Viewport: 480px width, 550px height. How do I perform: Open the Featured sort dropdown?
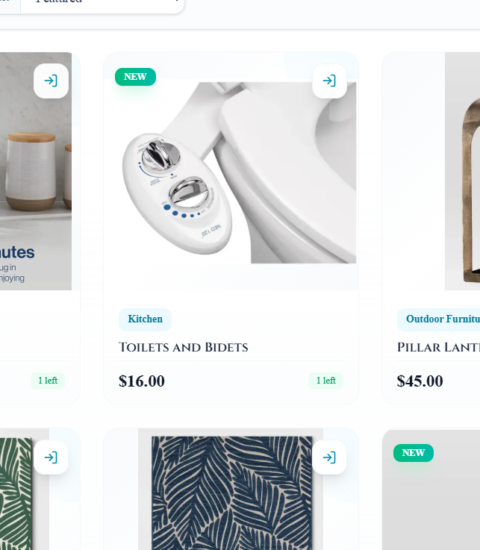pyautogui.click(x=102, y=3)
